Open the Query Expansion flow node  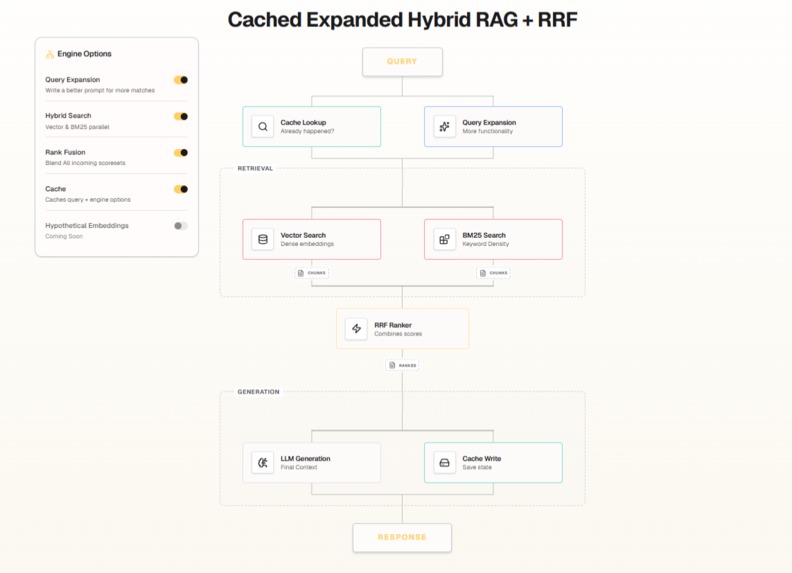pos(493,127)
